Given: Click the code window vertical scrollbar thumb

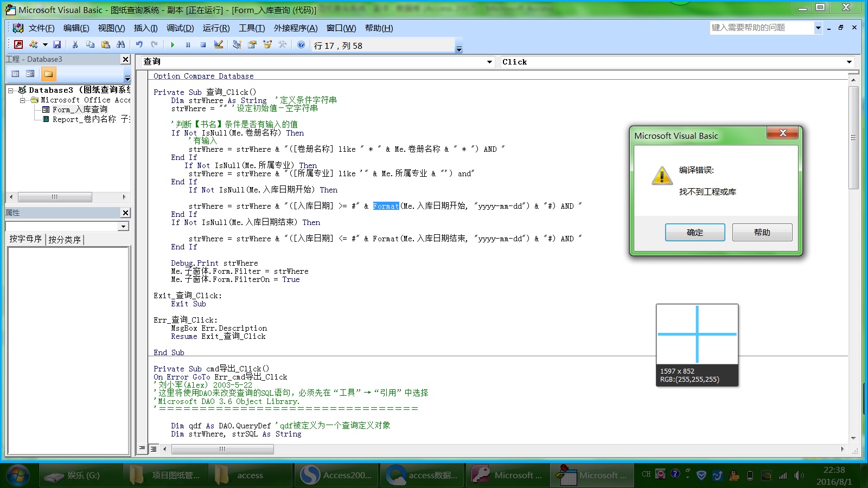Looking at the screenshot, I should point(853,138).
